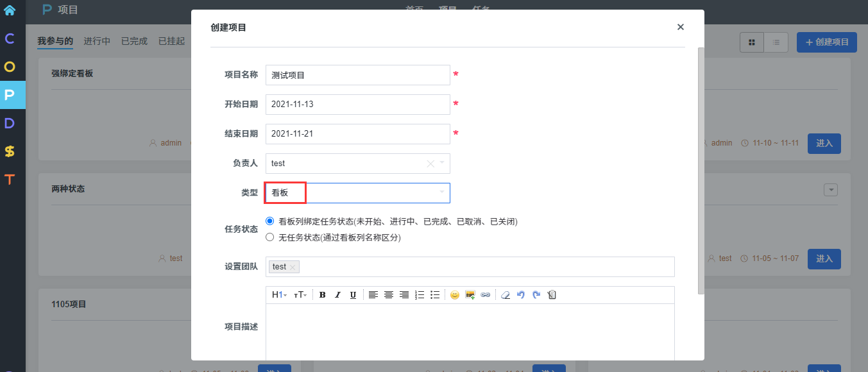This screenshot has width=868, height=372.
Task: Apply italic formatting in the editor toolbar
Action: [337, 295]
